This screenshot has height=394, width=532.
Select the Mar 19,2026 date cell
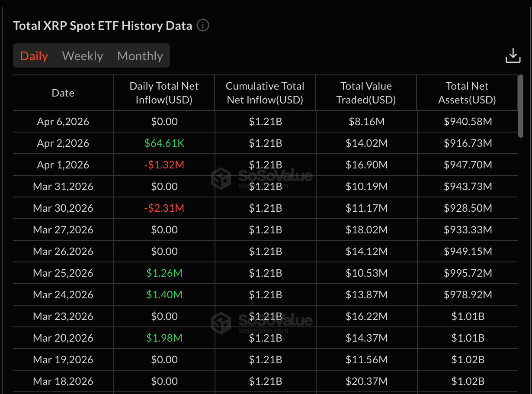click(x=63, y=360)
